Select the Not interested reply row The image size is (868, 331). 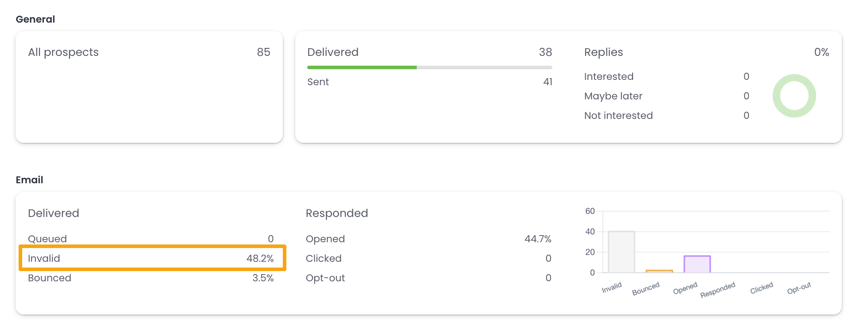pos(618,115)
